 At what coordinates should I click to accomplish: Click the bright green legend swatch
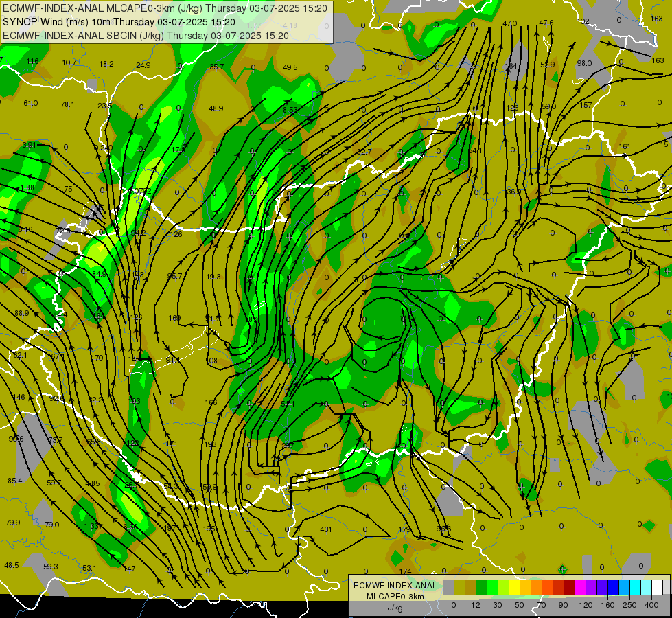[492, 587]
